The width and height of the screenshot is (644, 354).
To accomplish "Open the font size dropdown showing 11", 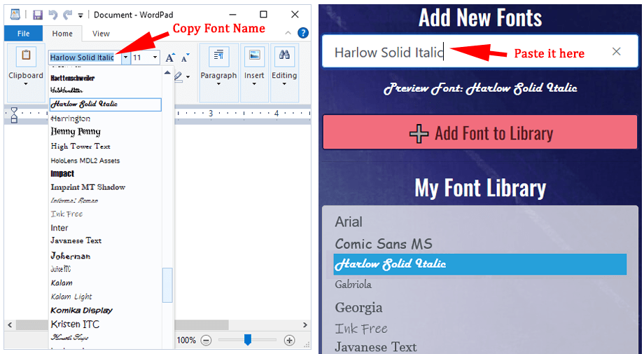I will (x=155, y=57).
